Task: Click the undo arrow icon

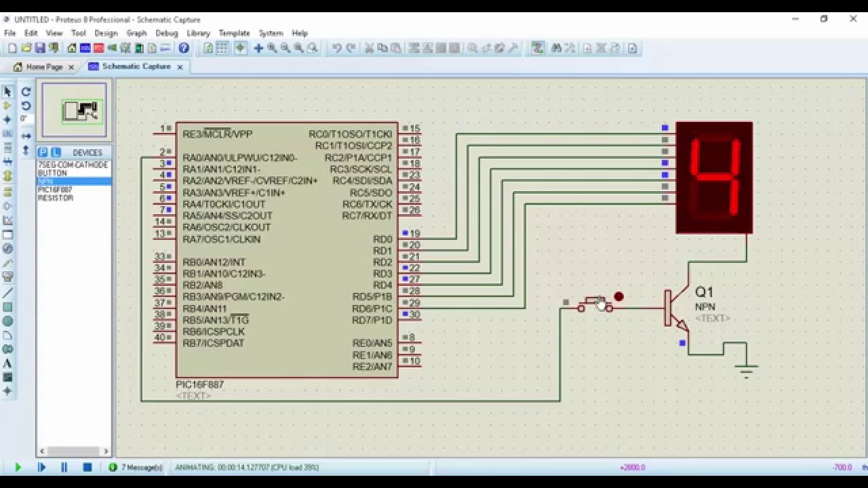Action: 337,48
